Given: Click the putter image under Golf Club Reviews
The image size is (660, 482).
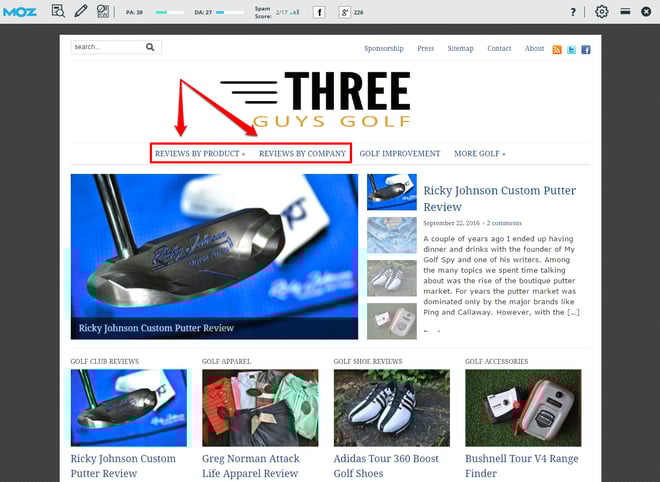Looking at the screenshot, I should pyautogui.click(x=129, y=408).
